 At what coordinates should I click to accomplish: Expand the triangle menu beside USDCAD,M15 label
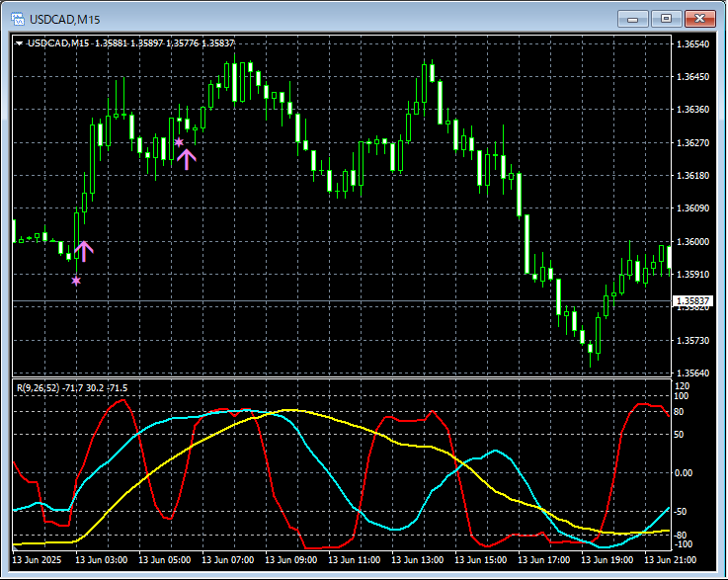[x=19, y=43]
